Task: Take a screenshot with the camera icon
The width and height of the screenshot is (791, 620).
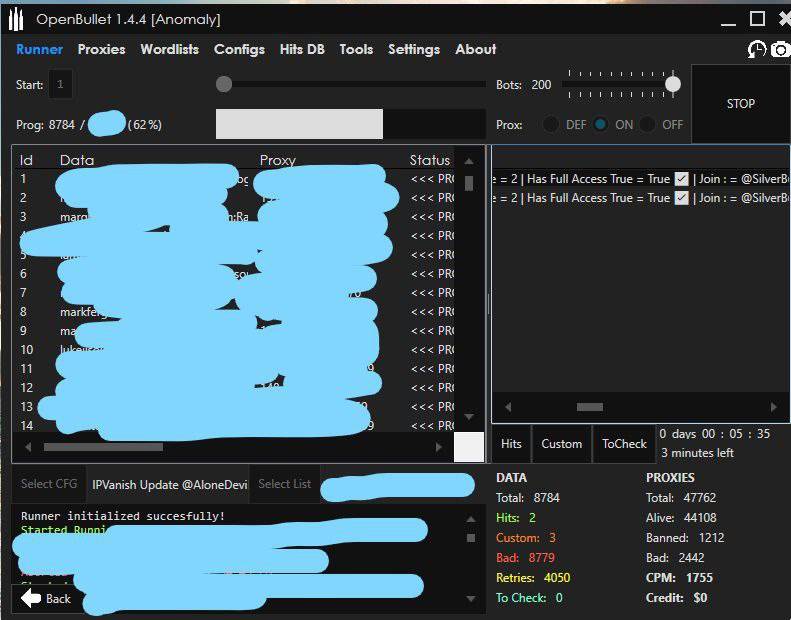Action: coord(781,49)
